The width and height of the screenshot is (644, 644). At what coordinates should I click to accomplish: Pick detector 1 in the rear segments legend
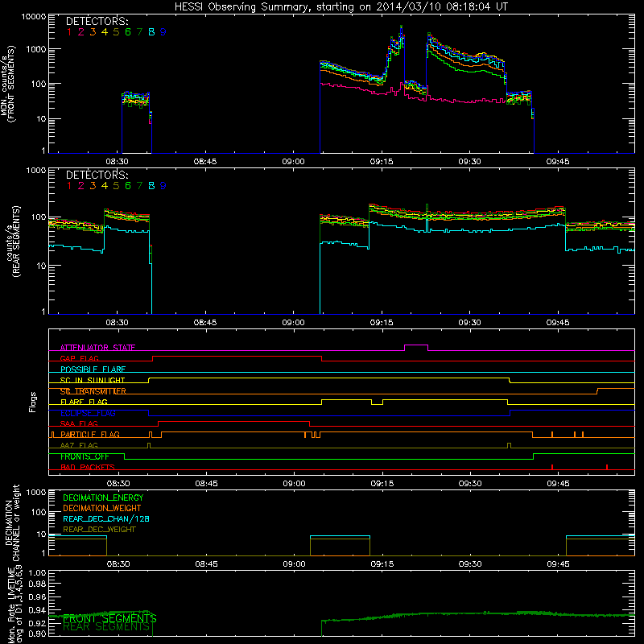point(69,186)
